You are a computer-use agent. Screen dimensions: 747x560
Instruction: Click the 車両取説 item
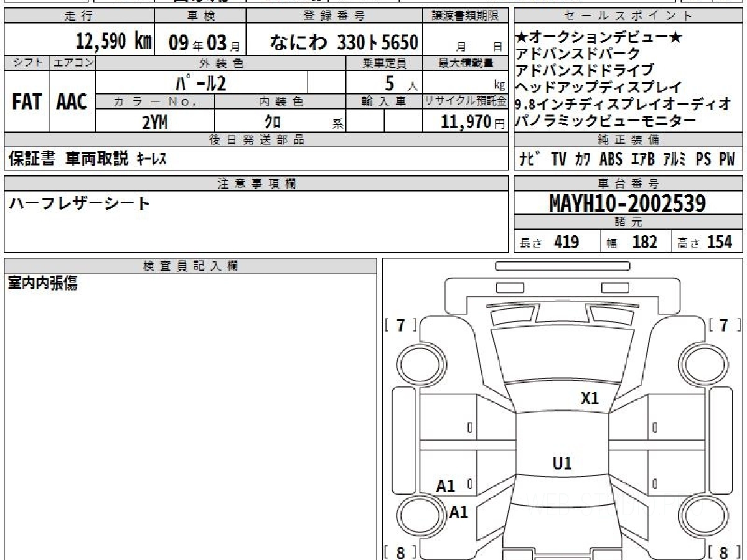[x=97, y=159]
